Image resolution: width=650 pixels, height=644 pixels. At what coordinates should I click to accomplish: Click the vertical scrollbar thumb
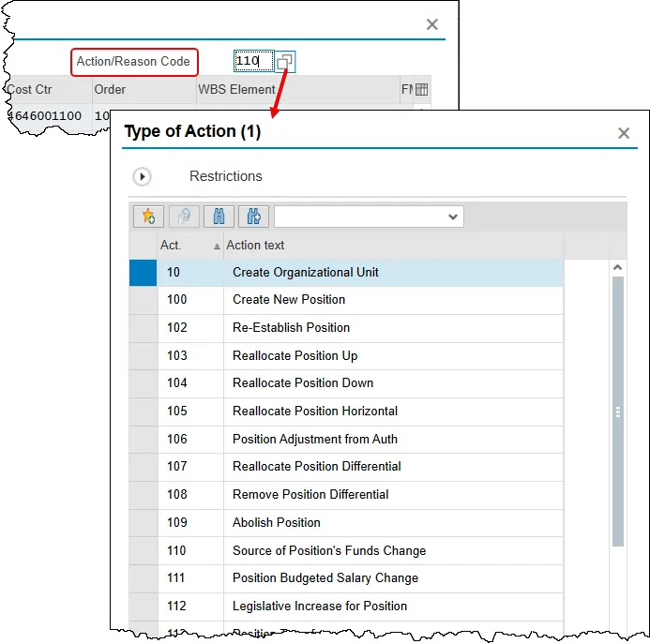tap(618, 412)
